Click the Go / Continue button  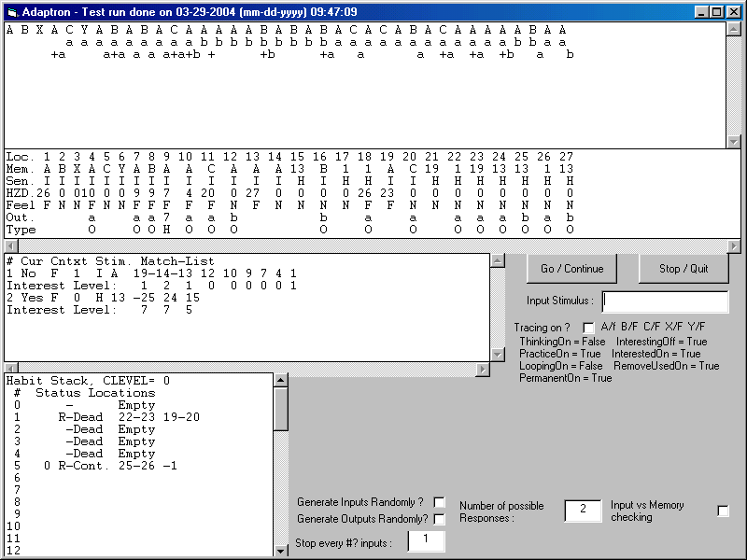[x=571, y=269]
